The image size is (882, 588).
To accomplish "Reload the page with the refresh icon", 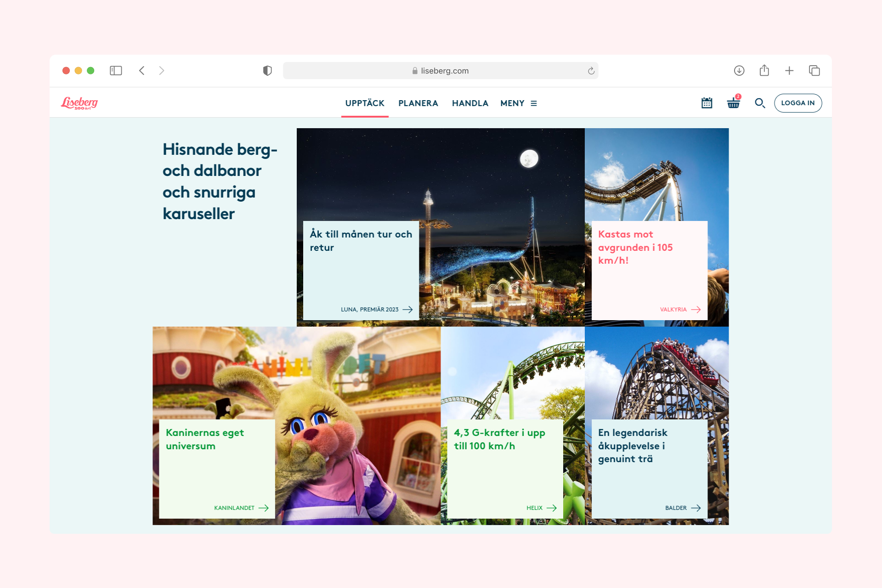I will (x=591, y=71).
